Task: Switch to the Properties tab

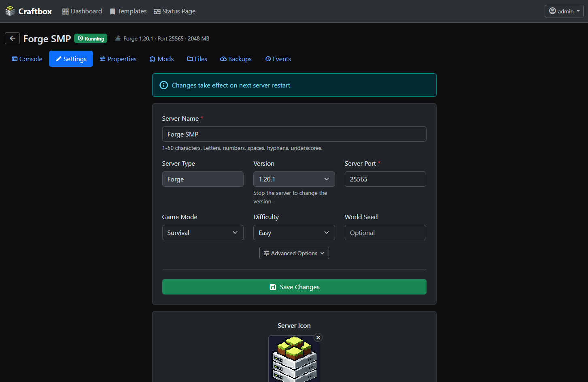Action: (118, 59)
